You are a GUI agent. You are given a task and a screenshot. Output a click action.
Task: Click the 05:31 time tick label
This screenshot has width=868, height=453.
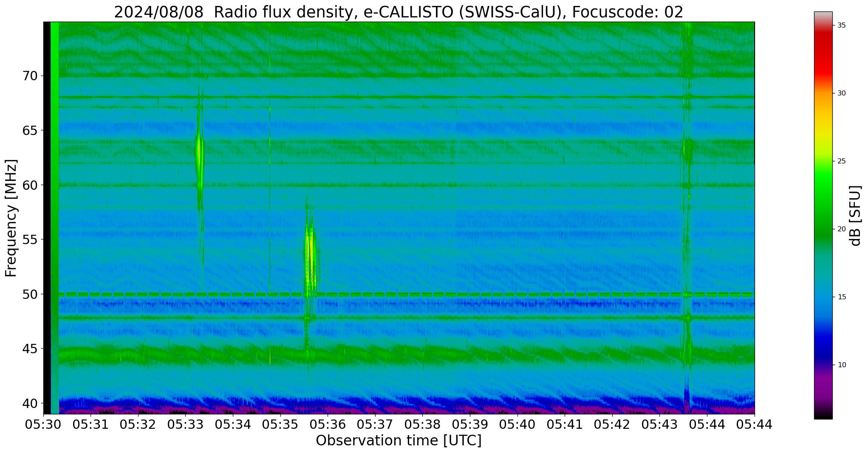pos(90,424)
